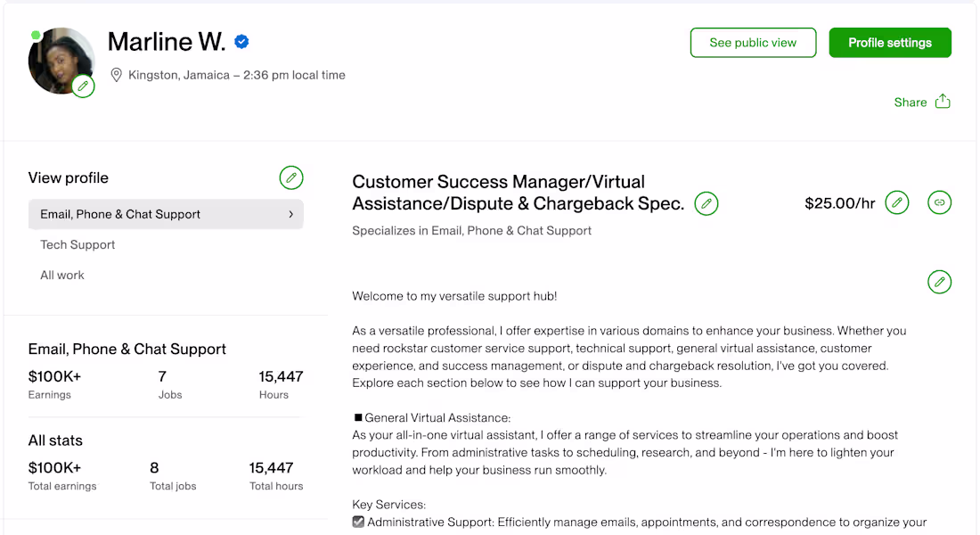
Task: Copy profile link icon
Action: 939,203
